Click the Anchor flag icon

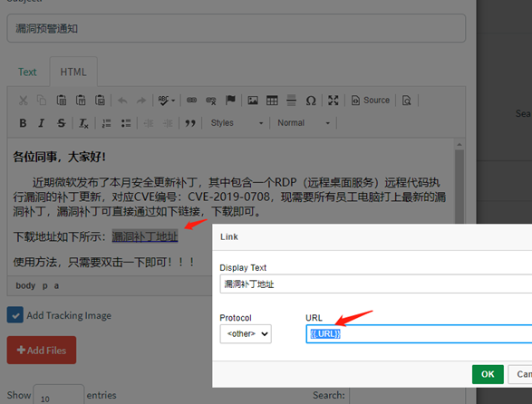click(230, 101)
